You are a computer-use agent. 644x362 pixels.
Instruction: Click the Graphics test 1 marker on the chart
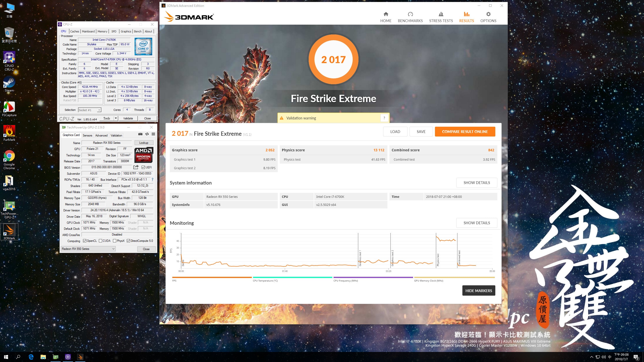[360, 258]
